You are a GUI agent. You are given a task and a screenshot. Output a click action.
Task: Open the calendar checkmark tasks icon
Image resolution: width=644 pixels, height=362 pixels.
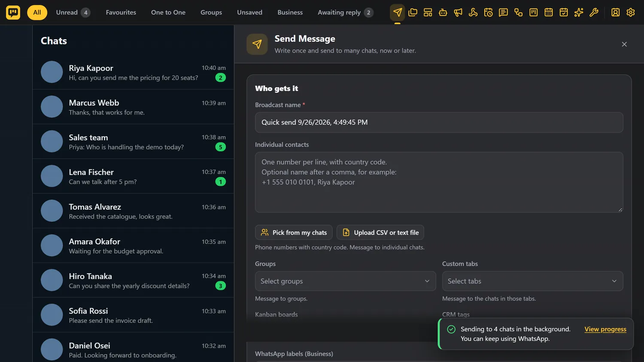564,12
